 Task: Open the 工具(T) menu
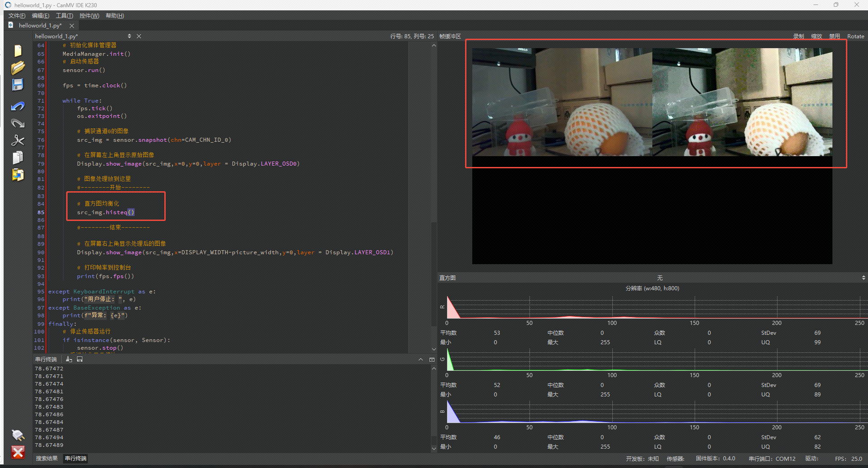(x=64, y=16)
